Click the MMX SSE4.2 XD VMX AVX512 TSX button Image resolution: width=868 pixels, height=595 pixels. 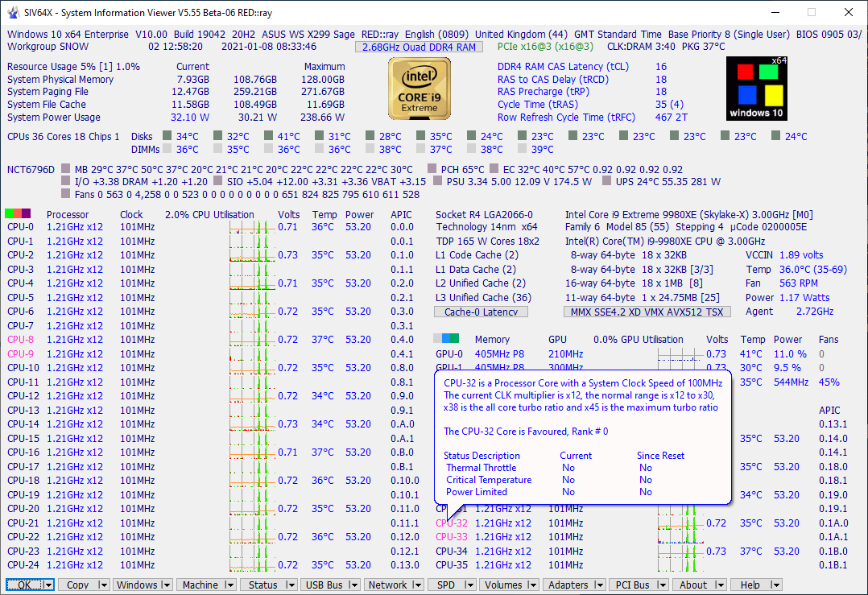coord(647,312)
